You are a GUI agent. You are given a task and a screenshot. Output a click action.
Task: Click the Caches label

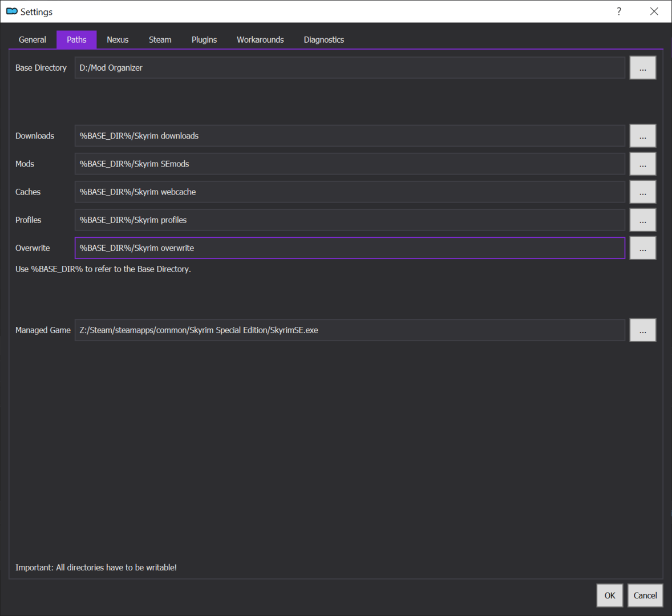(28, 192)
